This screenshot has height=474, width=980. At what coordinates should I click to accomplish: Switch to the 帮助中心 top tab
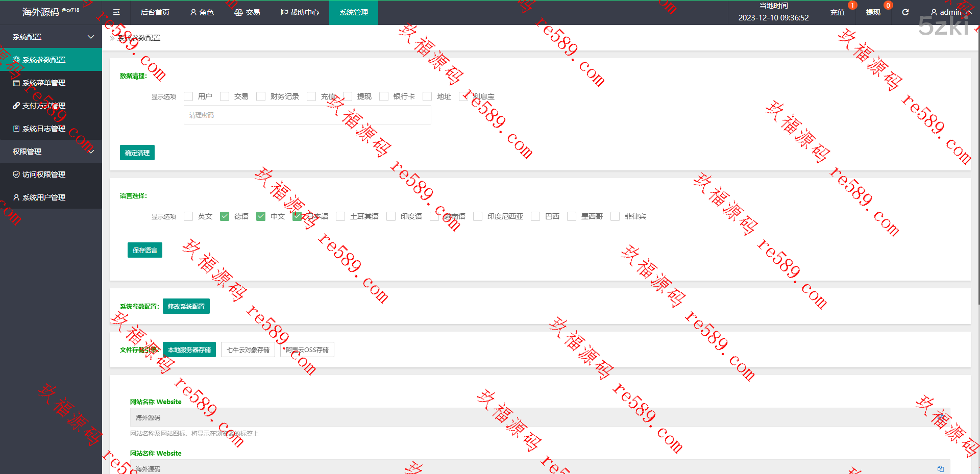pyautogui.click(x=300, y=12)
